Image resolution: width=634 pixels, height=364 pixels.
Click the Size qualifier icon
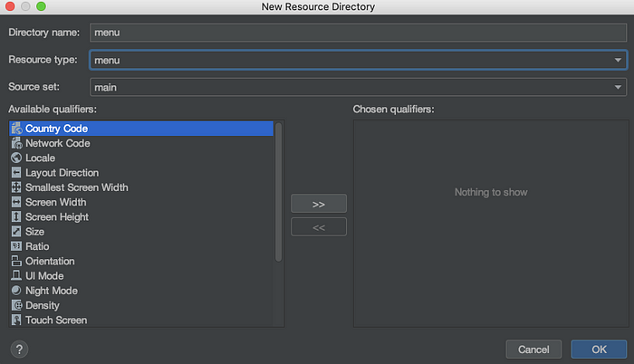point(16,231)
